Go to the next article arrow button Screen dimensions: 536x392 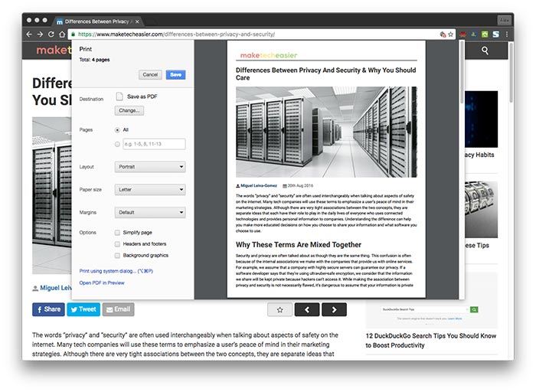(x=334, y=309)
